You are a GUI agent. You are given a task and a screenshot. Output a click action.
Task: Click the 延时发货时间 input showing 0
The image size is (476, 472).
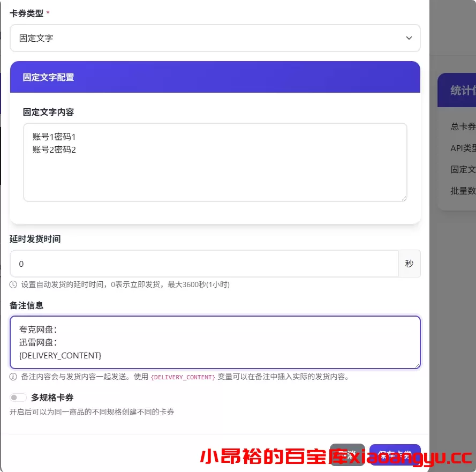(203, 264)
